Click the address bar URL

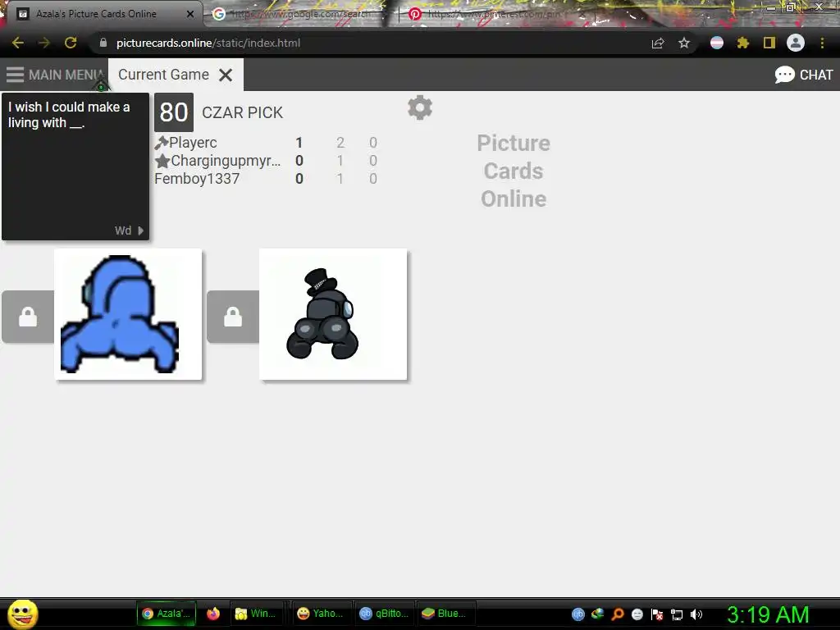[x=208, y=43]
